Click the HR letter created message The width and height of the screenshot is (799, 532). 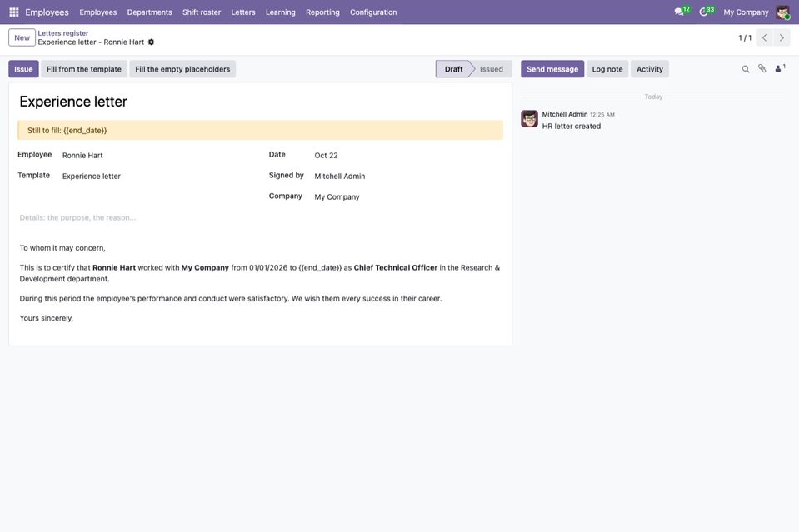click(572, 127)
